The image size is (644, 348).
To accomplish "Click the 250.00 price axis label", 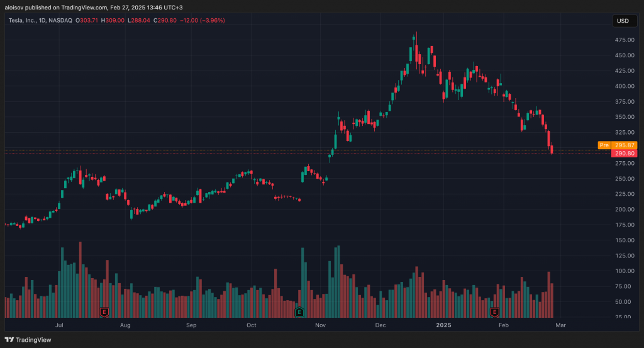I will pyautogui.click(x=625, y=179).
